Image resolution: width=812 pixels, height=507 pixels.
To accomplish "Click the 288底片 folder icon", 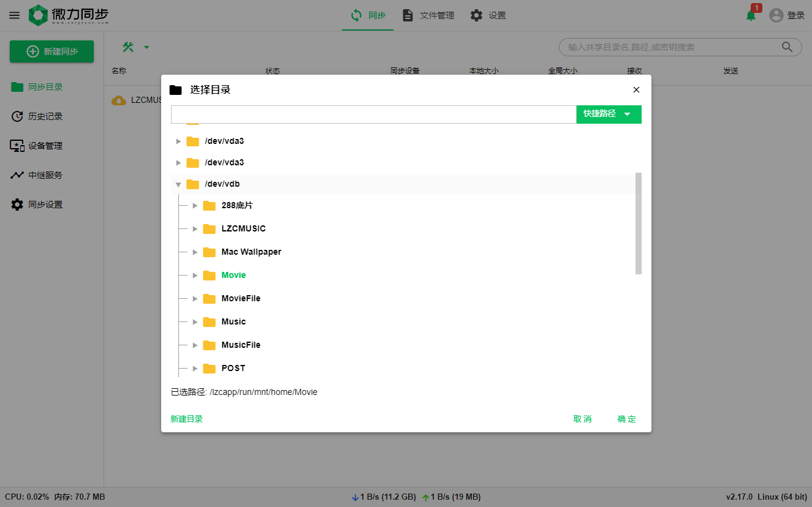I will [210, 205].
